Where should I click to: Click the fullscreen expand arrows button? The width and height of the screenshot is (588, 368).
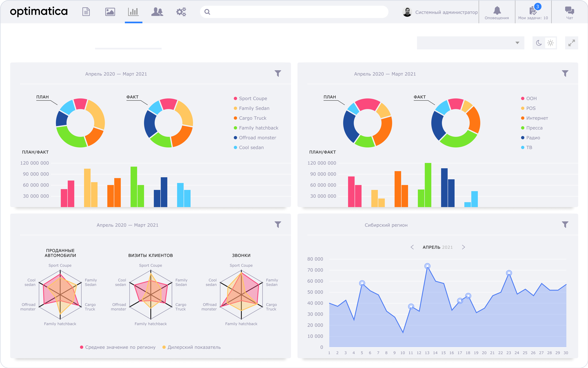pos(571,43)
